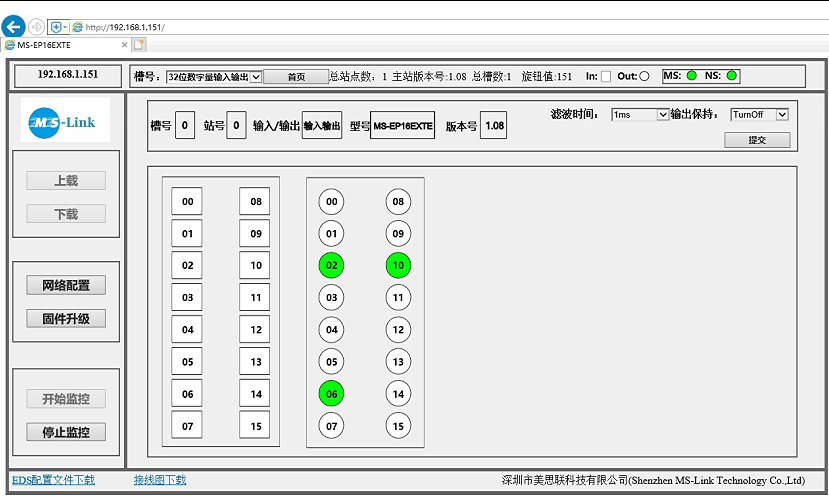The height and width of the screenshot is (497, 829).
Task: Open a new browser tab
Action: pyautogui.click(x=139, y=45)
